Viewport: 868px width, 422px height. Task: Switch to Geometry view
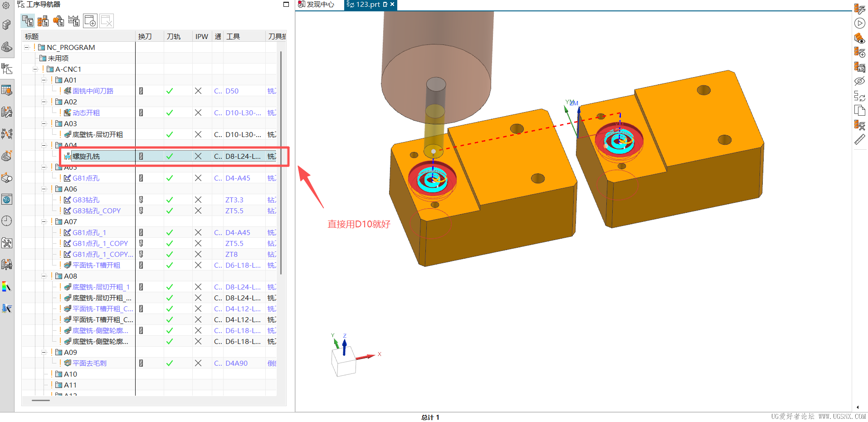pos(59,21)
